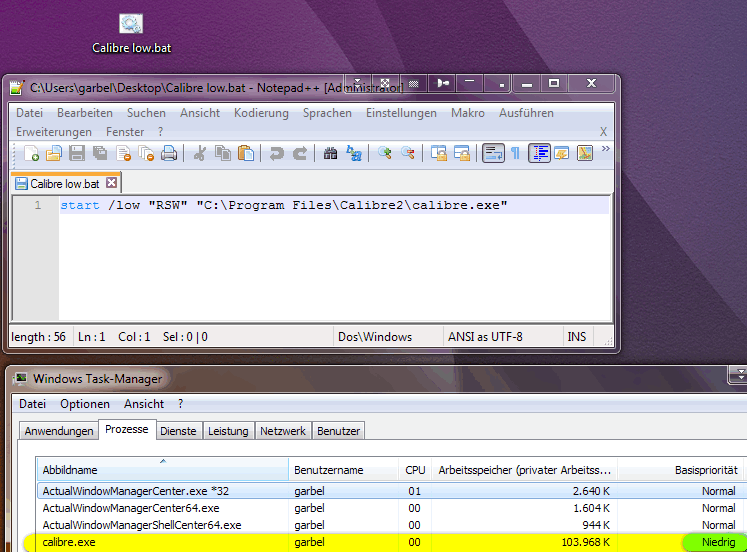
Task: Toggle the indent guide toolbar button
Action: pyautogui.click(x=539, y=153)
